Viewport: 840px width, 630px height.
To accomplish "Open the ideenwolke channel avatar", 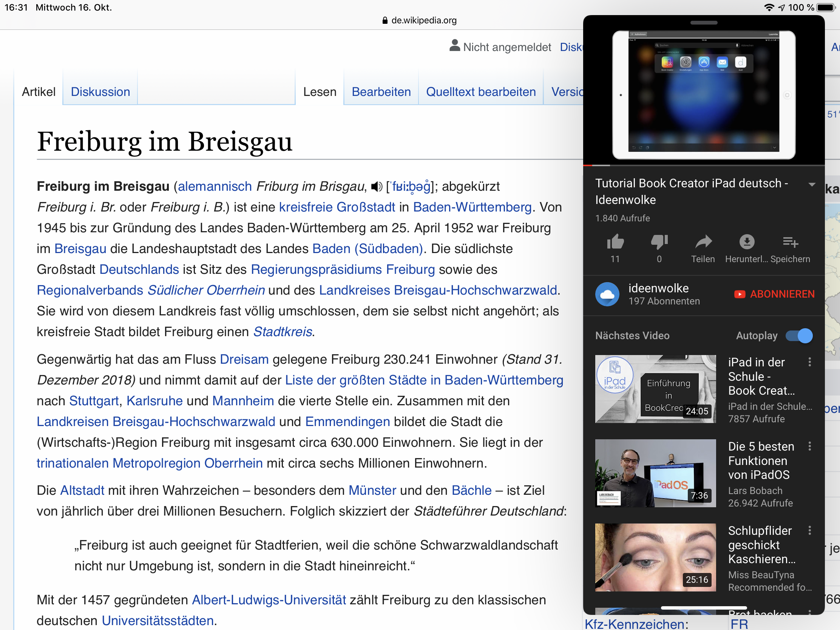I will tap(607, 294).
